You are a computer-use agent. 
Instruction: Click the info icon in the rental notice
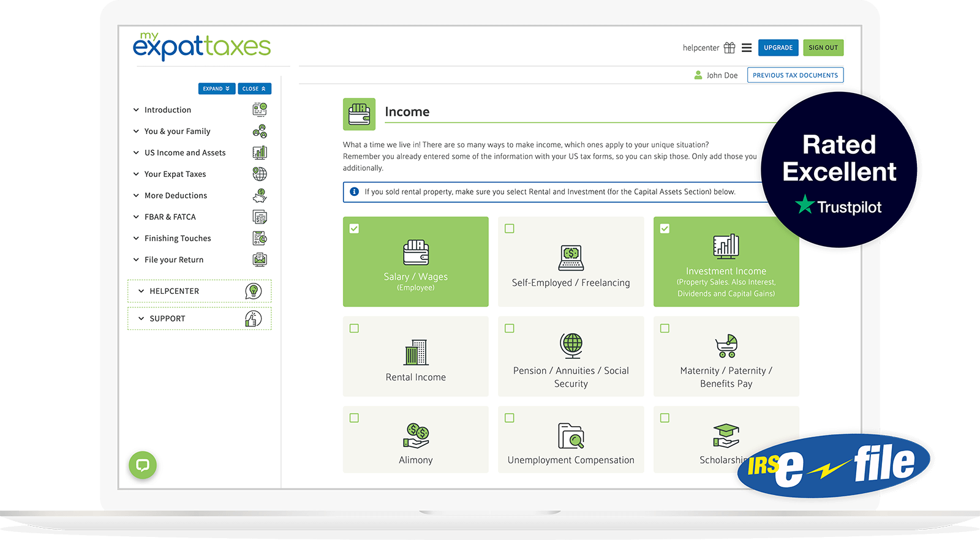(354, 192)
